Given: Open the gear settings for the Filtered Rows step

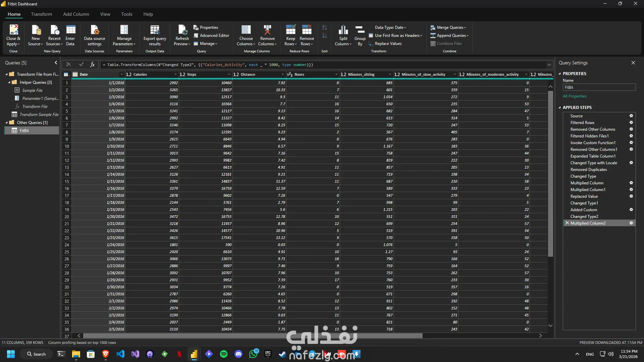Looking at the screenshot, I should [x=631, y=123].
